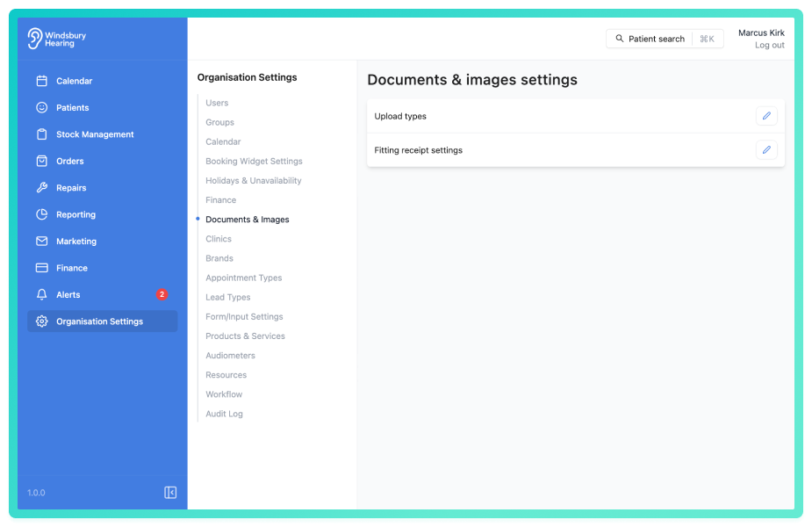Open Booking Widget Settings
812x527 pixels.
(x=254, y=161)
